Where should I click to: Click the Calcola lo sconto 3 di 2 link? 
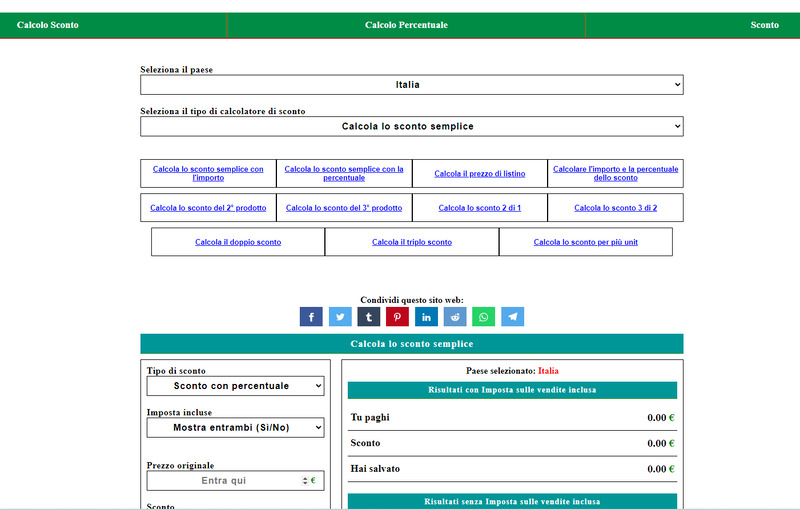pos(615,208)
